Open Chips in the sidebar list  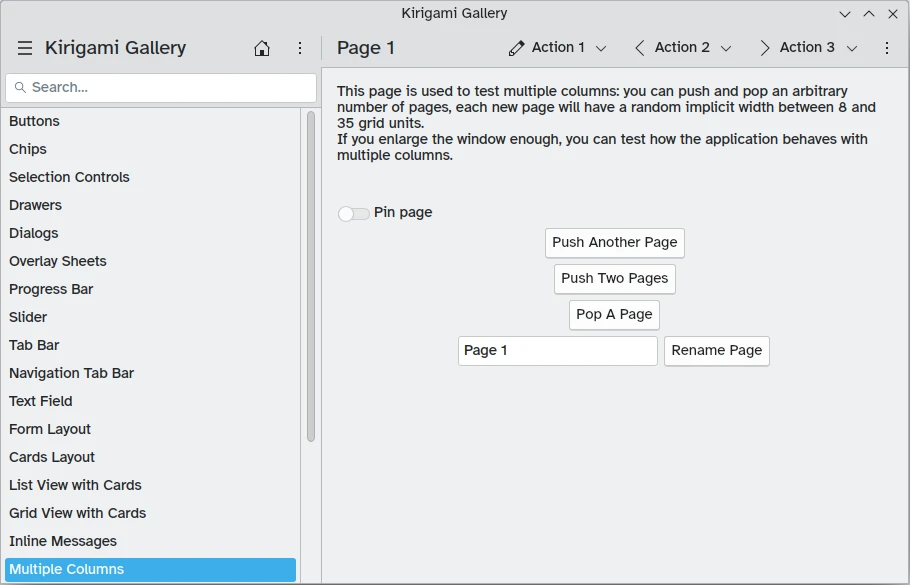(150, 149)
